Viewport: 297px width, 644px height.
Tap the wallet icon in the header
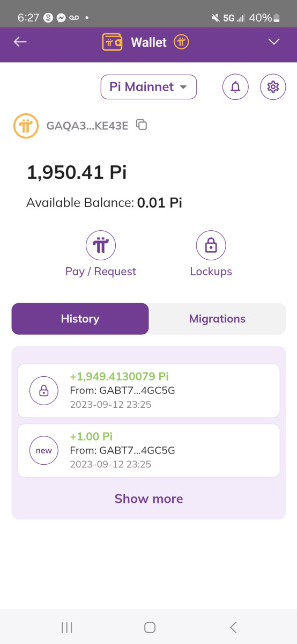click(x=113, y=42)
